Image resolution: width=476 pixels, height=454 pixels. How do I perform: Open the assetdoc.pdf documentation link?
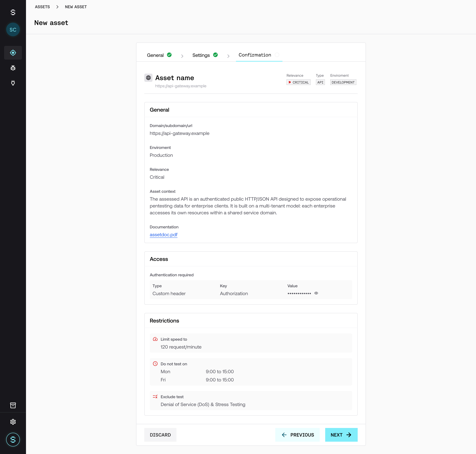tap(163, 235)
